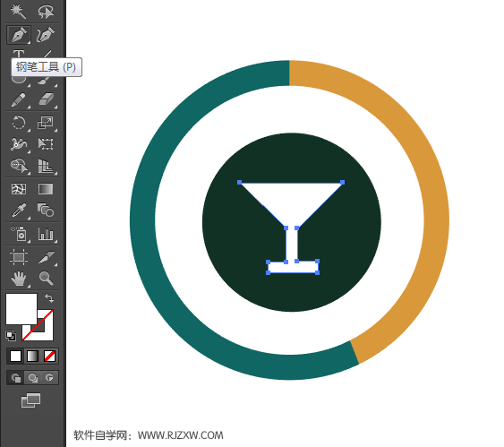Activate the Scale tool
Screen dimensions: 504x447
46,123
